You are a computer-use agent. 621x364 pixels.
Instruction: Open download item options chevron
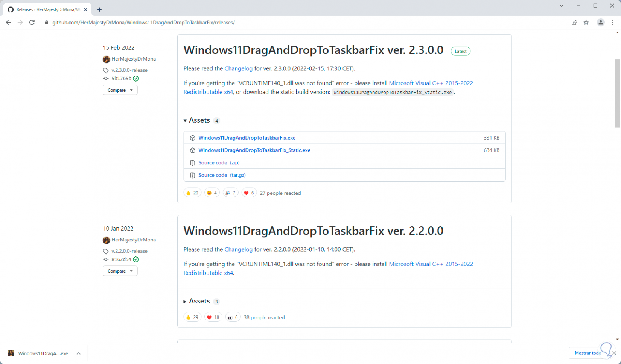point(78,353)
